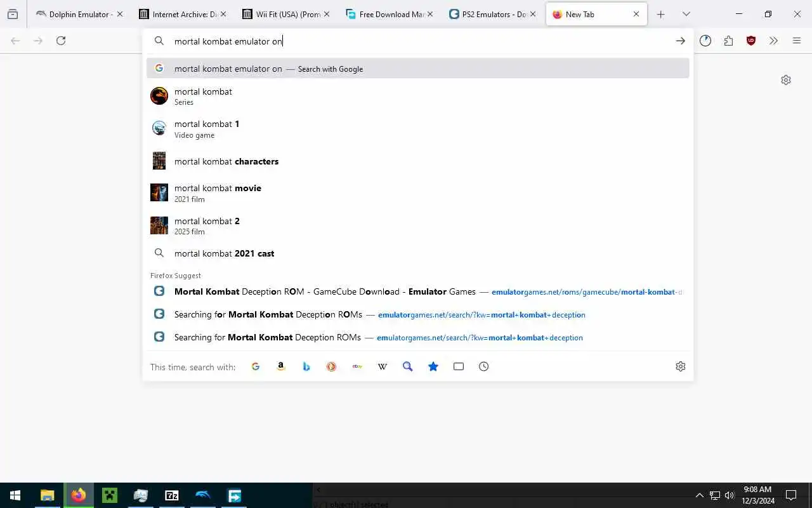The width and height of the screenshot is (812, 508).
Task: Open 'Searching for Mortal Kombat Deception ROMs' first result
Action: click(x=417, y=314)
